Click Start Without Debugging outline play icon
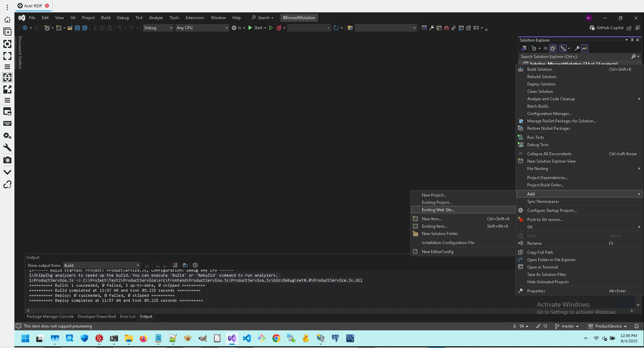The width and height of the screenshot is (644, 348). click(271, 28)
